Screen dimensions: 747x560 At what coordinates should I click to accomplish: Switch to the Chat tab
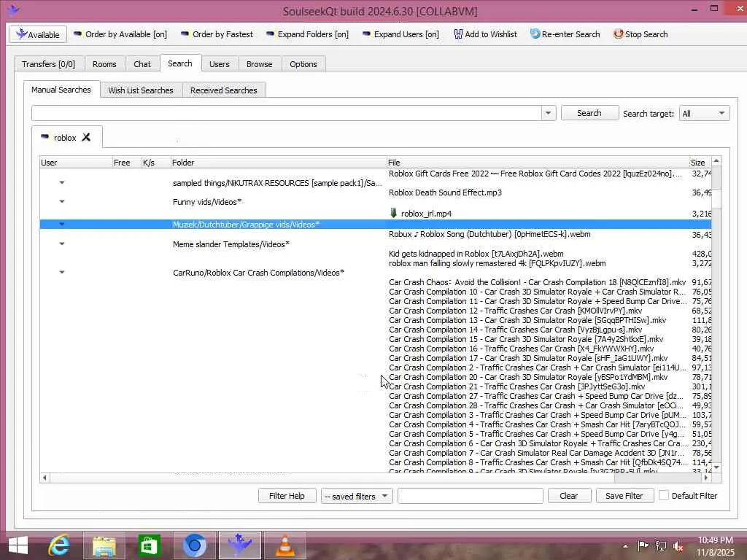pos(142,64)
